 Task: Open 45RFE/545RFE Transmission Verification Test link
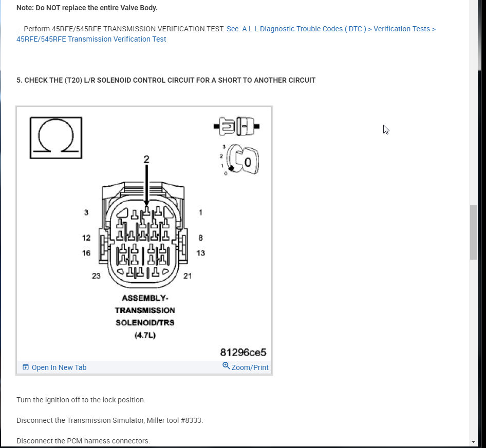pyautogui.click(x=91, y=39)
